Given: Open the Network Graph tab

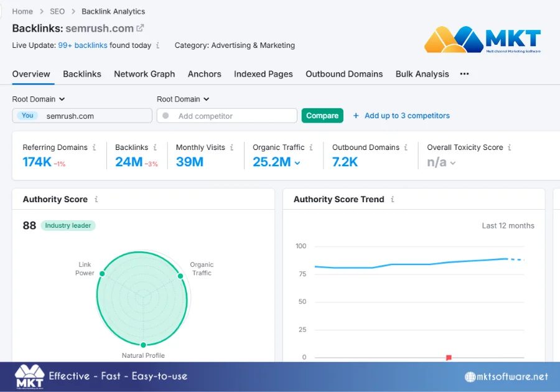Looking at the screenshot, I should 144,74.
